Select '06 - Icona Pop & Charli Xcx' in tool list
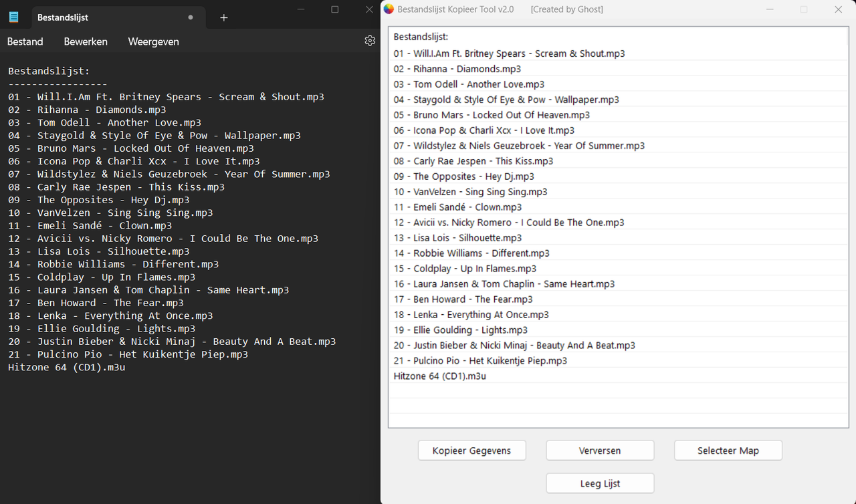Viewport: 856px width, 504px height. point(619,130)
